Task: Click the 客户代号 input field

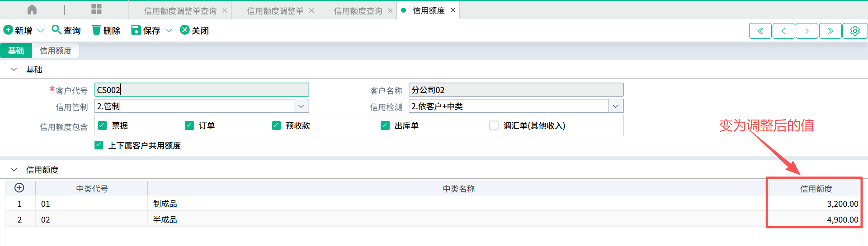Action: [x=202, y=90]
